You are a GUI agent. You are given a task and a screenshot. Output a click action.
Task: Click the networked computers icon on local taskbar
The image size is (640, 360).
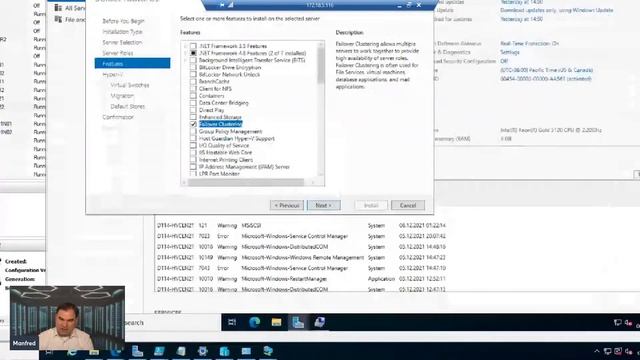click(268, 351)
